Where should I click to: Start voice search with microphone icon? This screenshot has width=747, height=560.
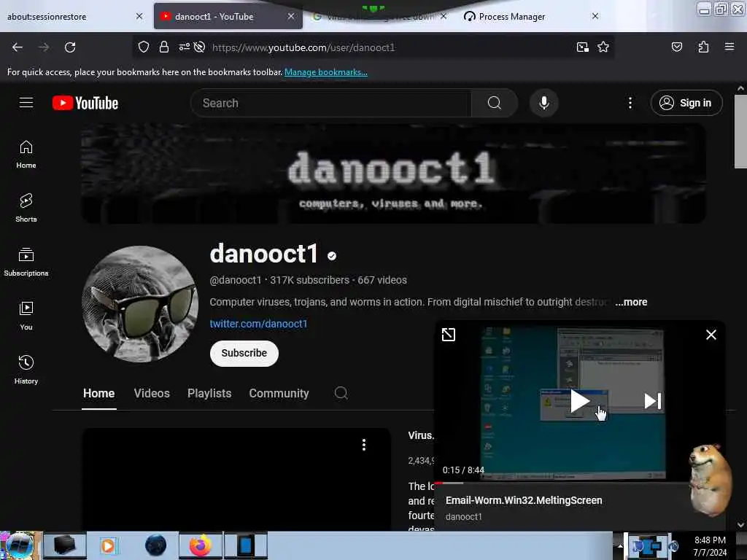543,103
